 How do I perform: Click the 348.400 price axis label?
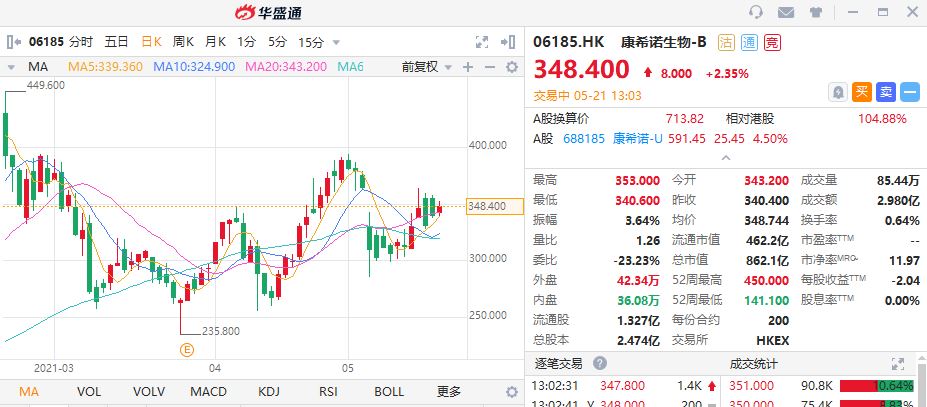pyautogui.click(x=494, y=206)
